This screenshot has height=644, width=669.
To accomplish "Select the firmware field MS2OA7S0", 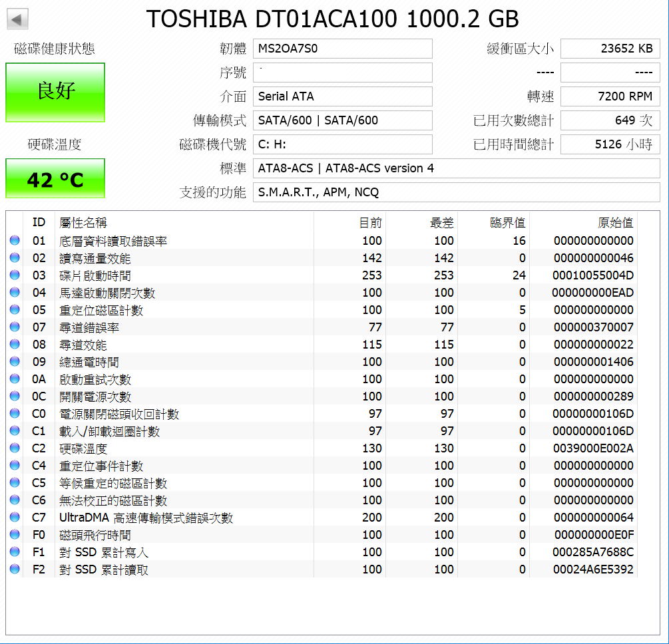I will pos(343,49).
